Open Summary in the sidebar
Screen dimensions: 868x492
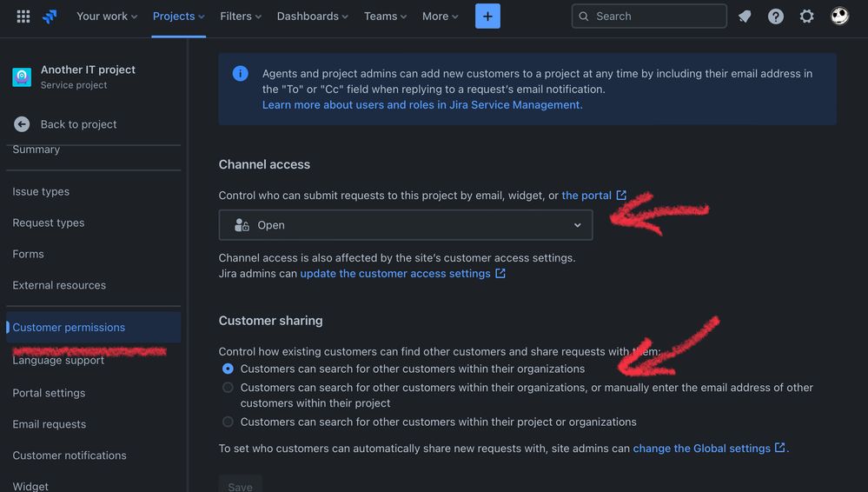[x=36, y=150]
